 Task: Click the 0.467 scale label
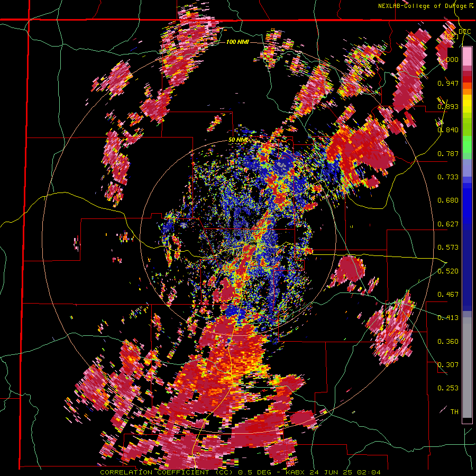click(x=448, y=295)
